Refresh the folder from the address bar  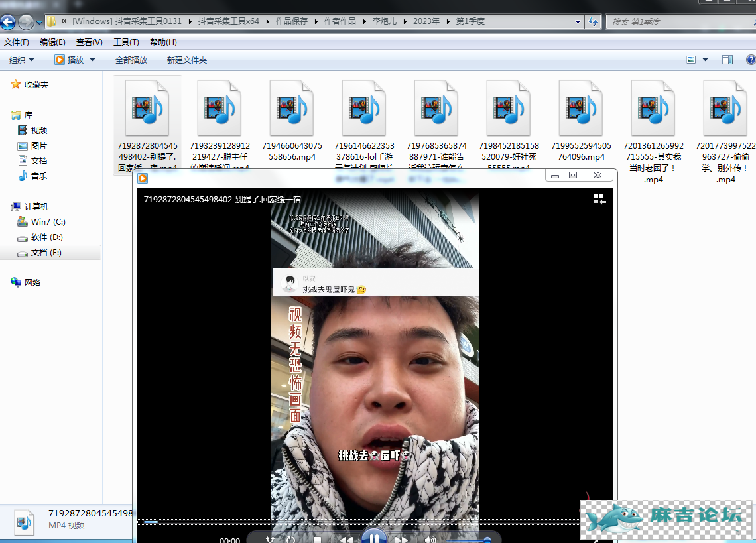[x=593, y=21]
